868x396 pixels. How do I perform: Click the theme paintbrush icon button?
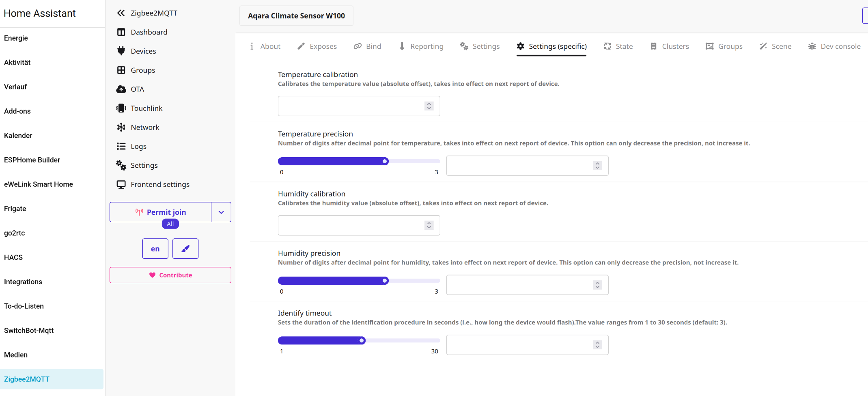(185, 249)
